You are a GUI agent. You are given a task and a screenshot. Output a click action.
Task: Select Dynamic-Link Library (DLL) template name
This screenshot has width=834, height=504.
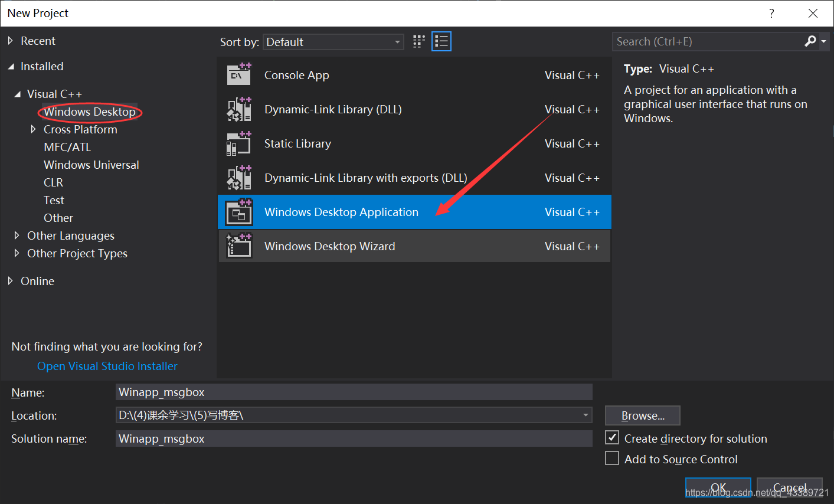(333, 109)
